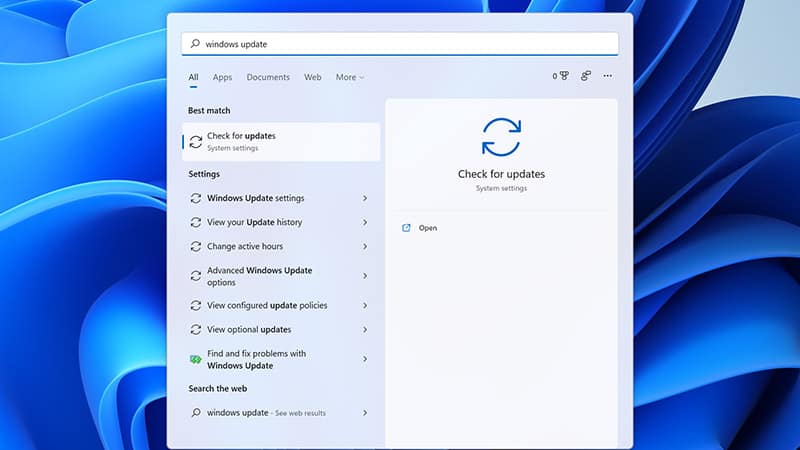This screenshot has width=800, height=450.
Task: Expand the View your Update history chevron
Action: point(365,222)
